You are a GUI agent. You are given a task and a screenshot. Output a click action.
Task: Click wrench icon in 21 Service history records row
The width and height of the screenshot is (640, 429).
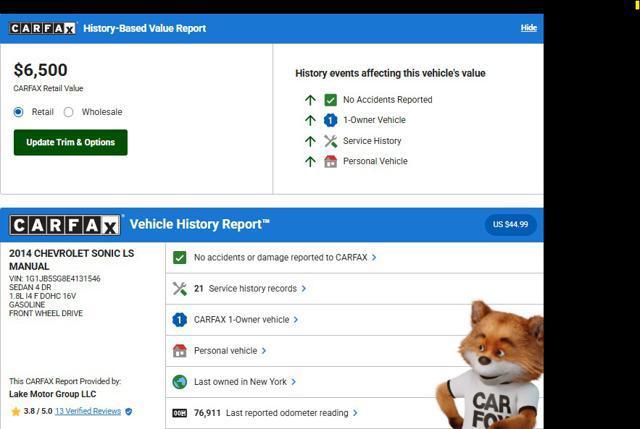180,289
